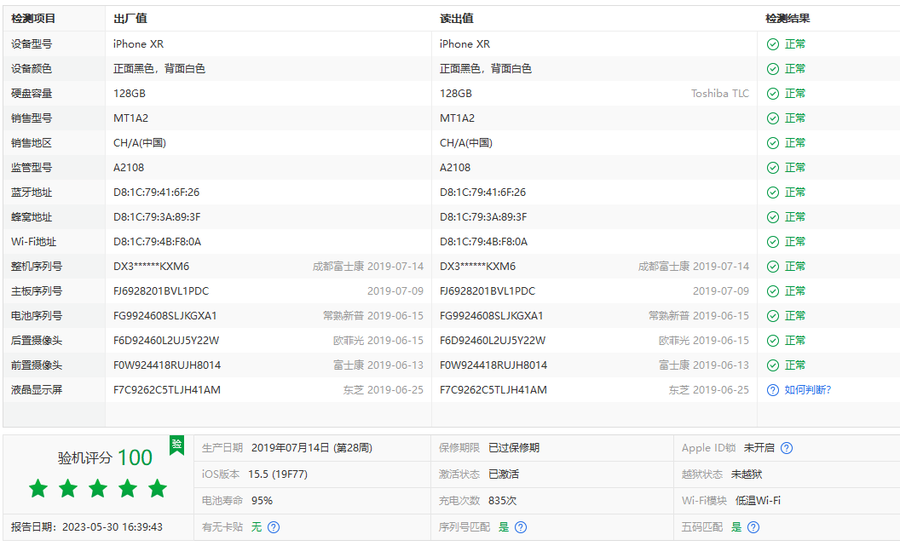Click the 如何判断? link for 液晶显示屏
900x546 pixels.
(x=807, y=390)
